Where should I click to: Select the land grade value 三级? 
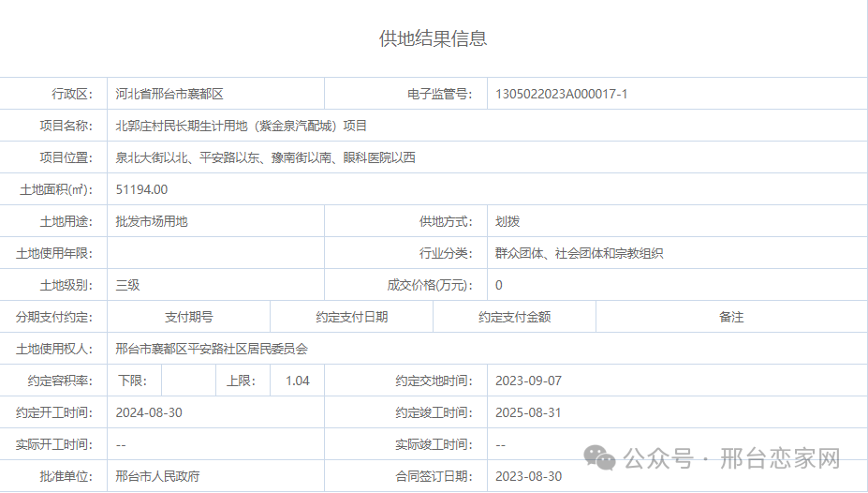click(x=127, y=285)
